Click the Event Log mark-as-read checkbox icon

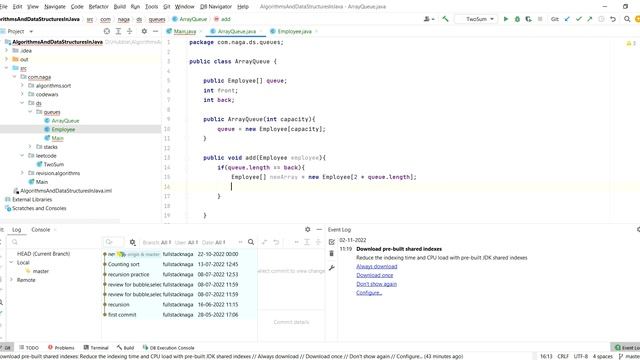coord(331,242)
